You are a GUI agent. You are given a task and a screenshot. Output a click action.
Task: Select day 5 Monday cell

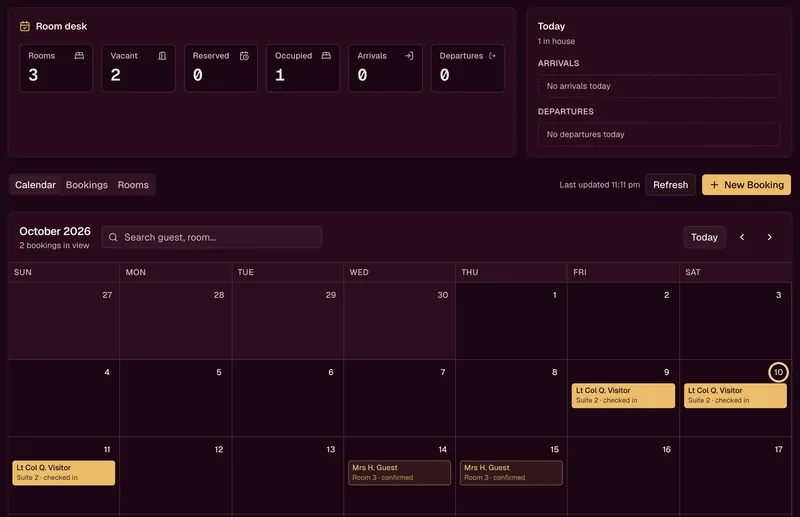(176, 398)
